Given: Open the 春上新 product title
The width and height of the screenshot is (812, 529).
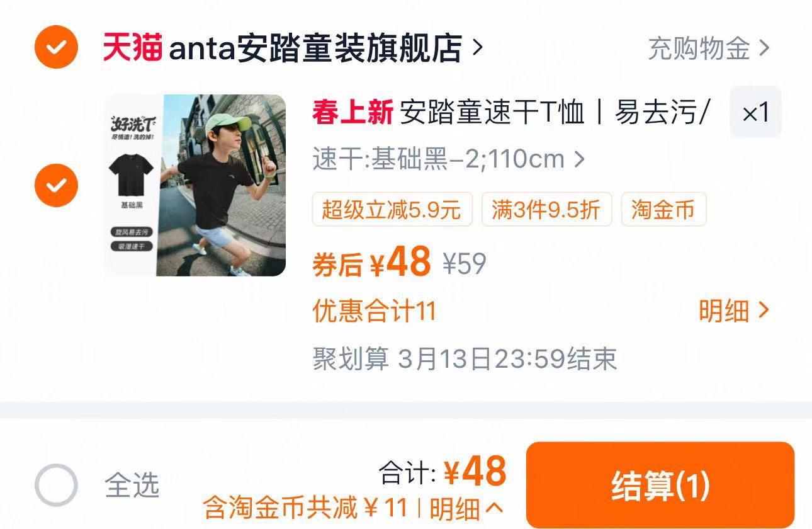Looking at the screenshot, I should pos(511,113).
